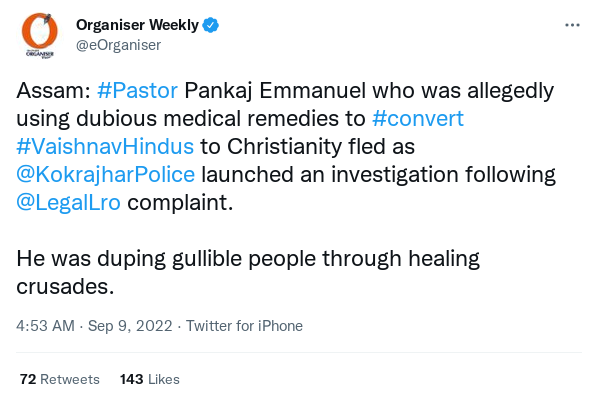This screenshot has height=403, width=598.
Task: Click the blue verified badge
Action: pyautogui.click(x=211, y=25)
